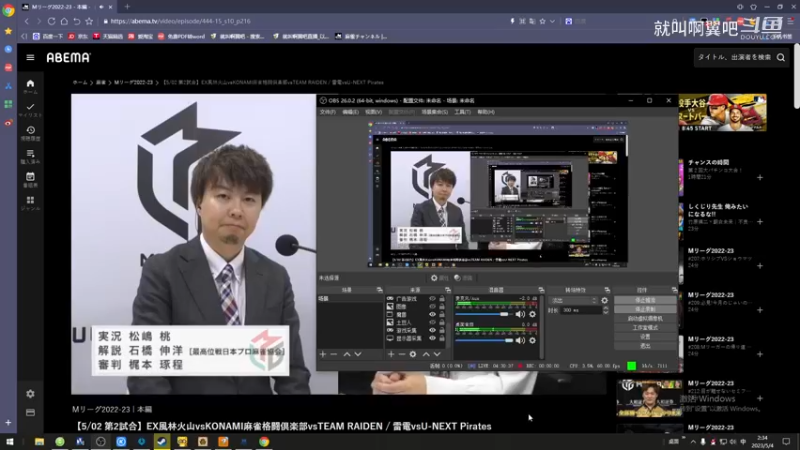Adjust the 300 ms duration stepper
Viewport: 800px width, 450px height.
(x=605, y=310)
